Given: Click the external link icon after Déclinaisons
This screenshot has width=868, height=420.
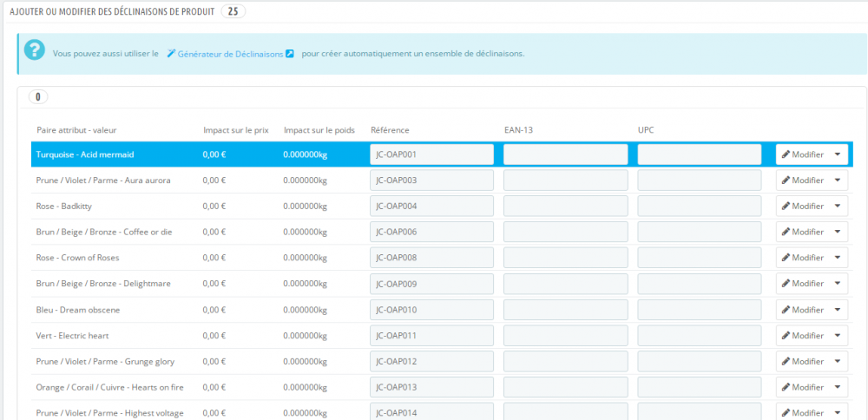Looking at the screenshot, I should tap(289, 54).
